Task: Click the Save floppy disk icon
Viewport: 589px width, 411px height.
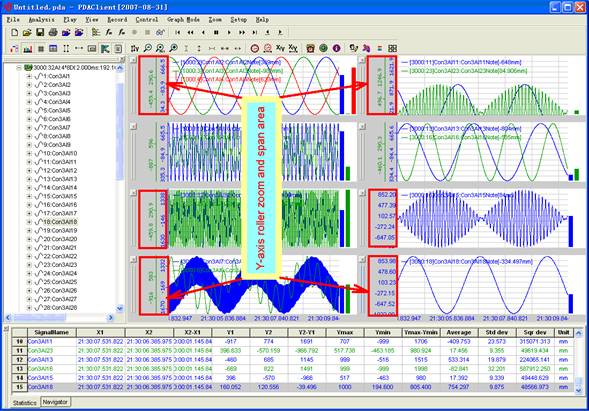Action: click(40, 33)
